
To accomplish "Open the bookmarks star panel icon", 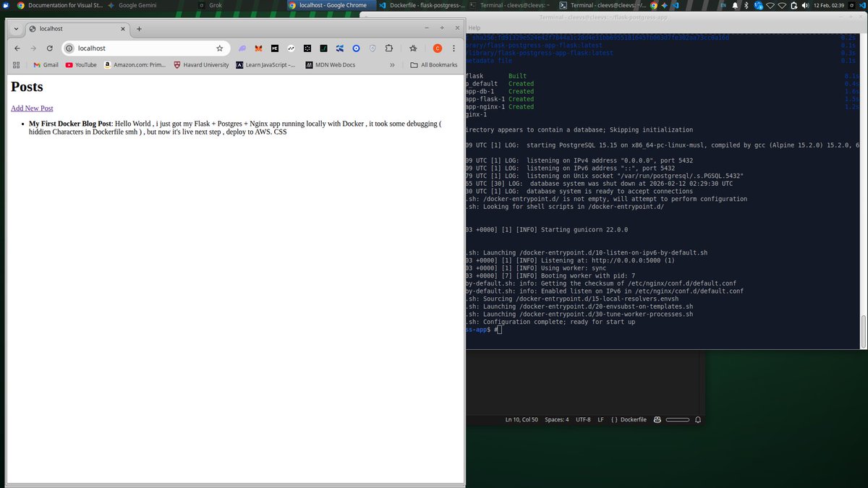I will point(413,48).
